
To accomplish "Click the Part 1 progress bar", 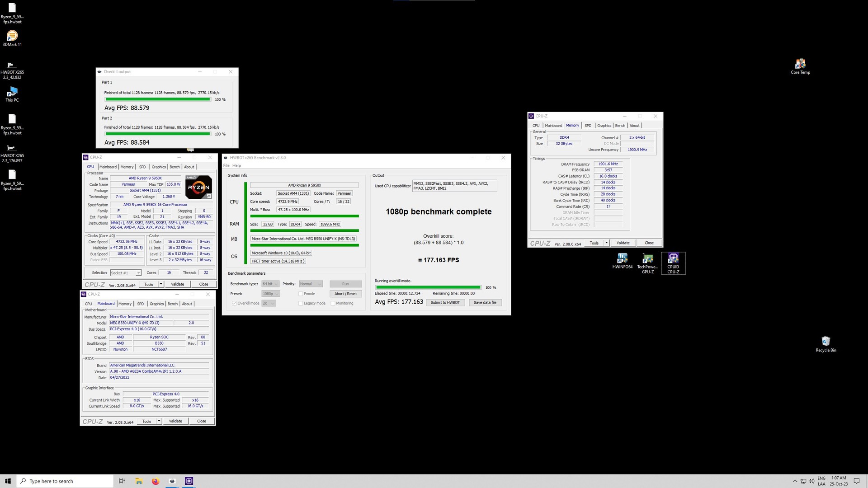I will tap(158, 99).
